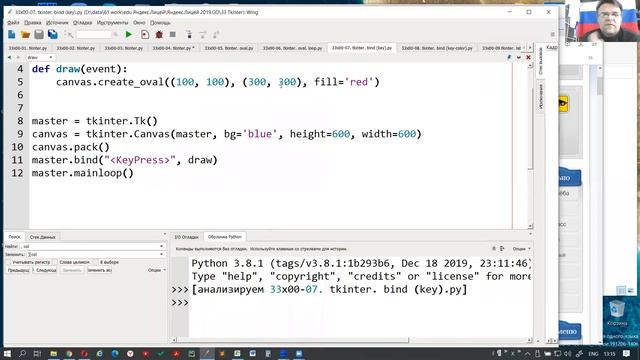Click the stop debugging square icon
The height and width of the screenshot is (360, 640).
coord(173,35)
